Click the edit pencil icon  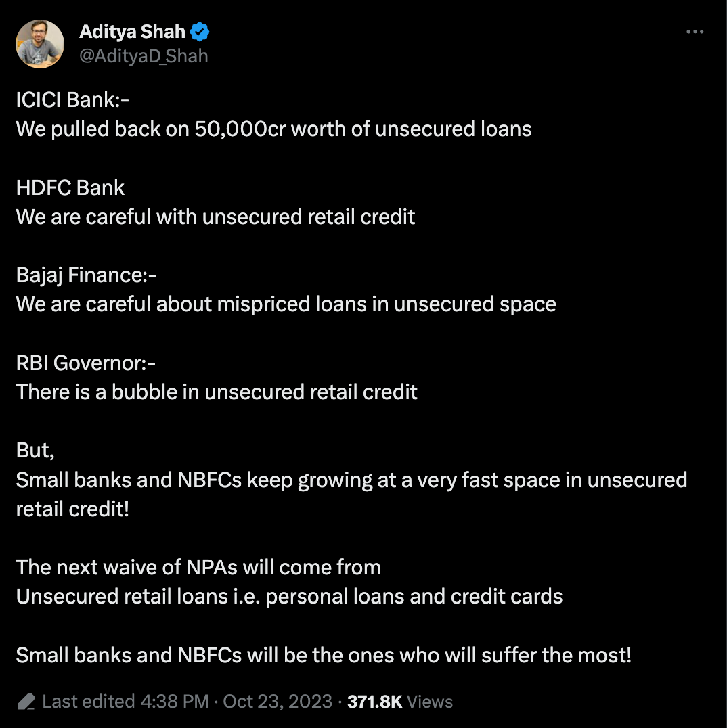(26, 702)
